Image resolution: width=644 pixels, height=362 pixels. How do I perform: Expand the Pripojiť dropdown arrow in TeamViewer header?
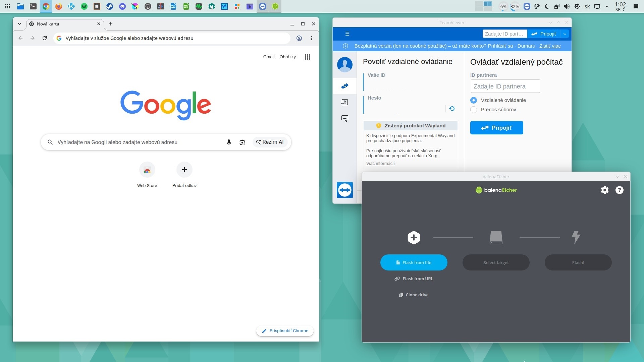coord(565,34)
